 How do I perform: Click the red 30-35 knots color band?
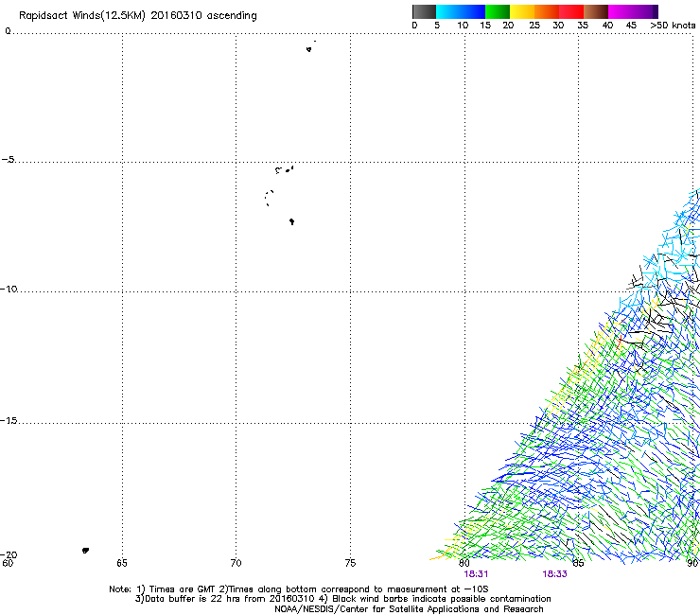pyautogui.click(x=571, y=11)
